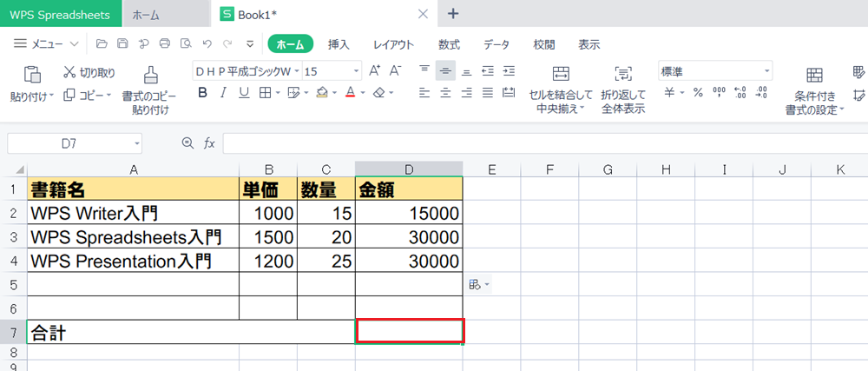Expand the font color dropdown arrow
This screenshot has width=868, height=371.
363,93
